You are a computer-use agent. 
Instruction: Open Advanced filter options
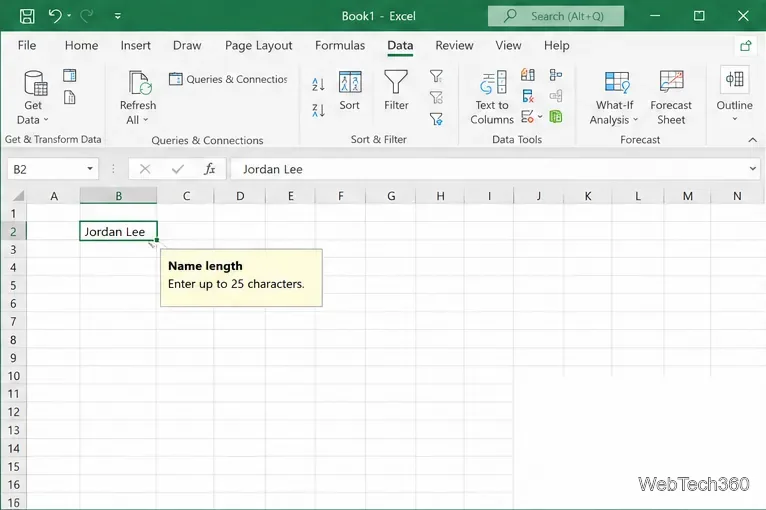[436, 119]
